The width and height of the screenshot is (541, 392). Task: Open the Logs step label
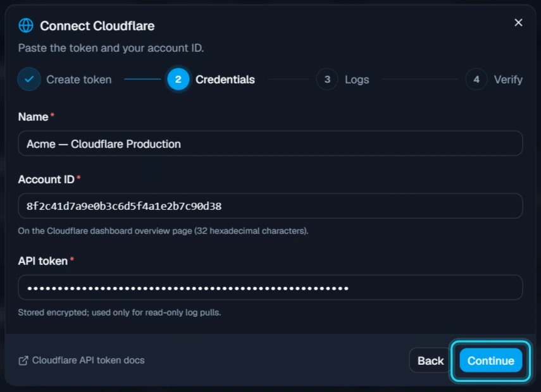click(357, 80)
